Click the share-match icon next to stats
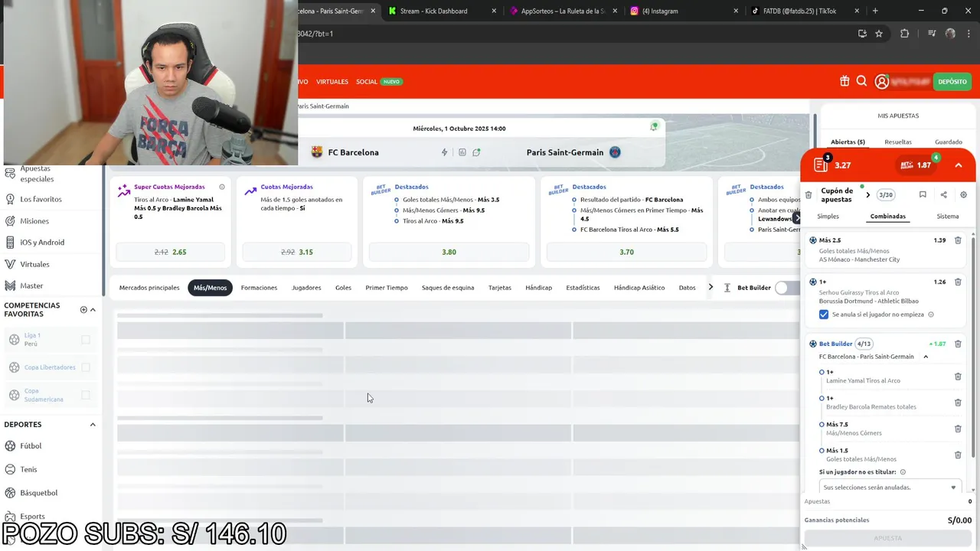This screenshot has width=980, height=551. [x=476, y=152]
